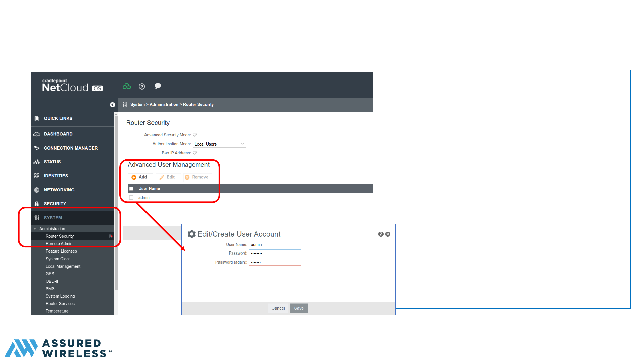Click the Security lock icon

pyautogui.click(x=37, y=204)
